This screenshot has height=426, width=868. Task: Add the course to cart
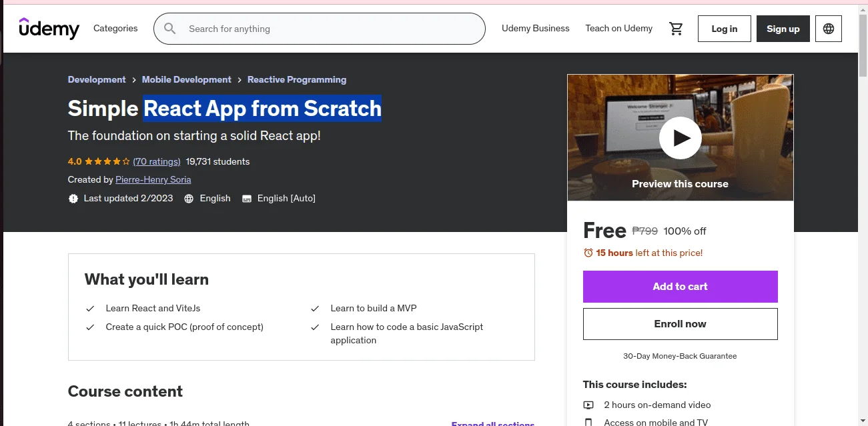(x=681, y=287)
